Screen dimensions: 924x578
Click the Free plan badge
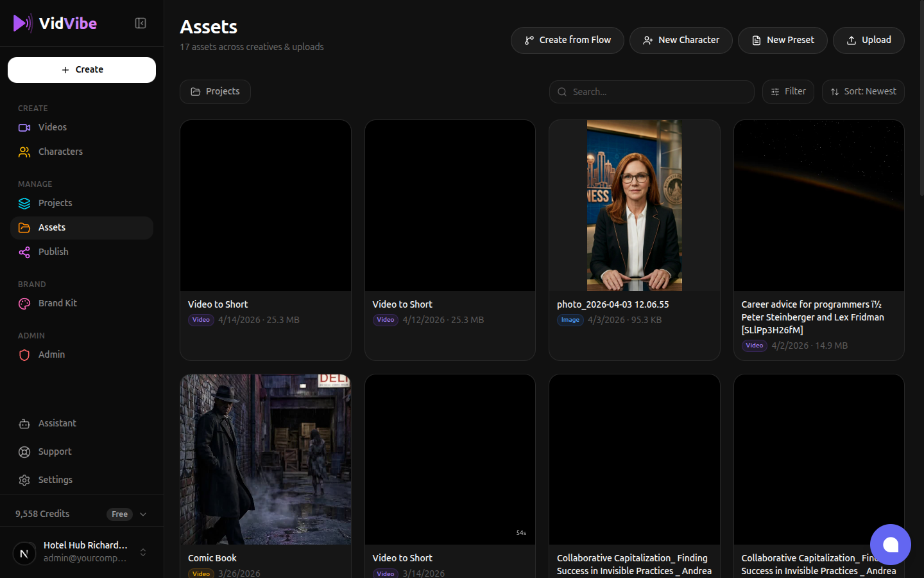pyautogui.click(x=119, y=514)
